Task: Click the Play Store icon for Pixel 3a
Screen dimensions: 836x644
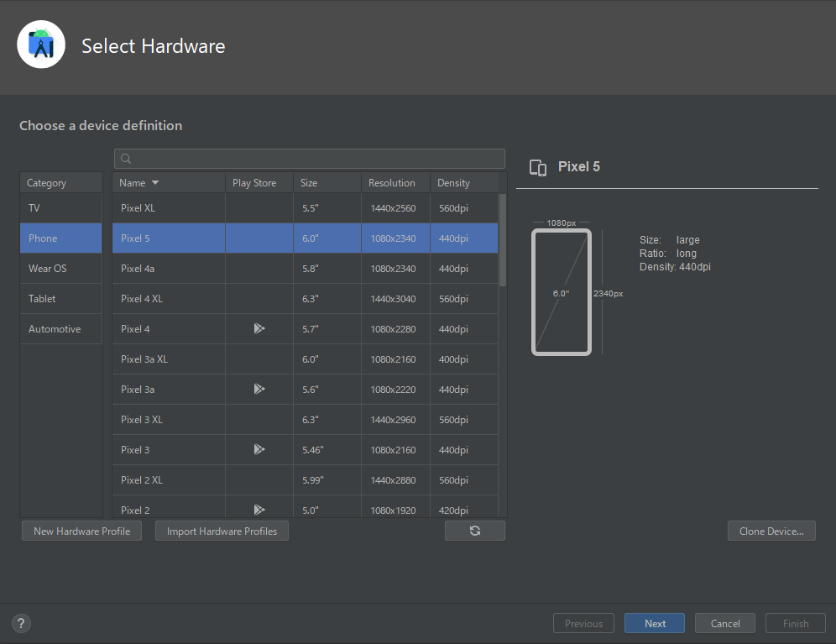Action: click(259, 390)
